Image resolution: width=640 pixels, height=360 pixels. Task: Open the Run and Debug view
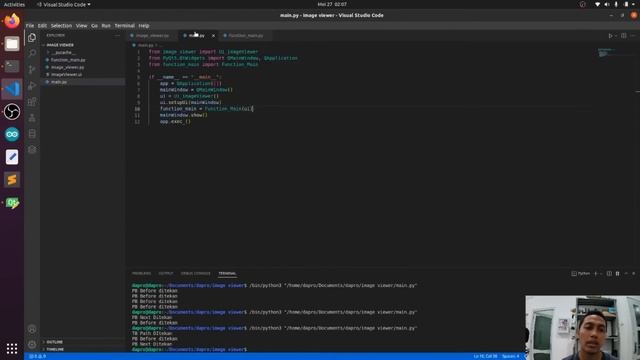[32, 86]
